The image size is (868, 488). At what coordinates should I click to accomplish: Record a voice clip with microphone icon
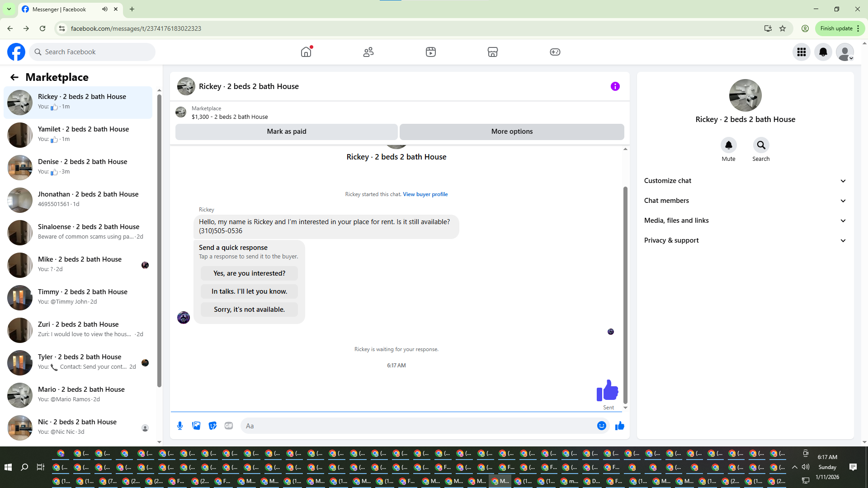coord(180,426)
